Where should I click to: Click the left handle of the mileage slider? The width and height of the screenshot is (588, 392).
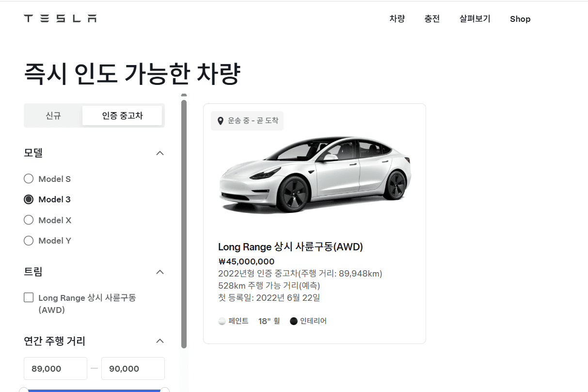[24, 390]
